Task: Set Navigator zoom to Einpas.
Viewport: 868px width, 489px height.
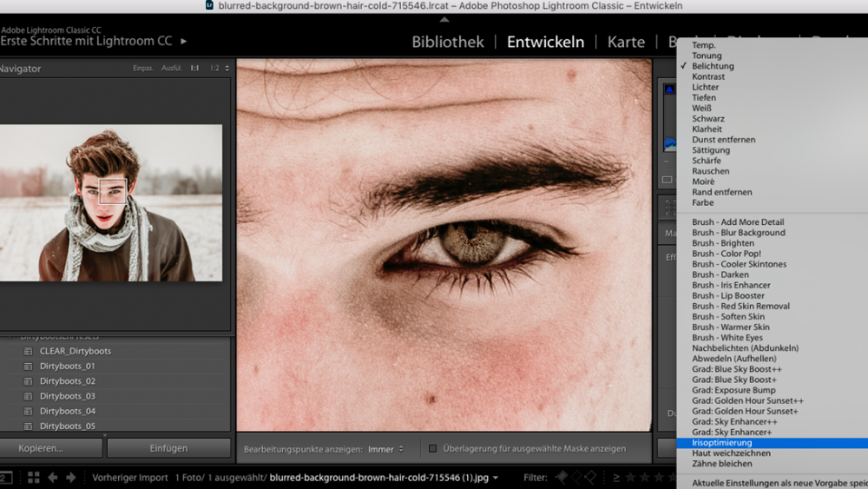Action: coord(143,68)
